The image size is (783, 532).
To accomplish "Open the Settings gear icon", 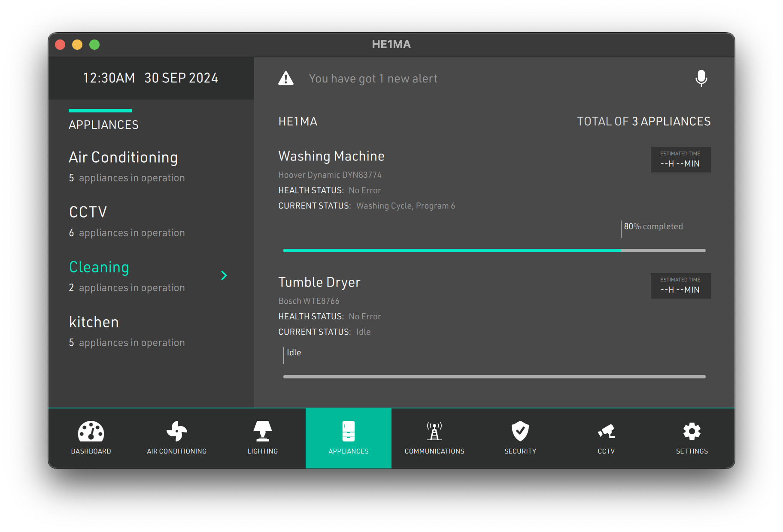I will [x=692, y=431].
